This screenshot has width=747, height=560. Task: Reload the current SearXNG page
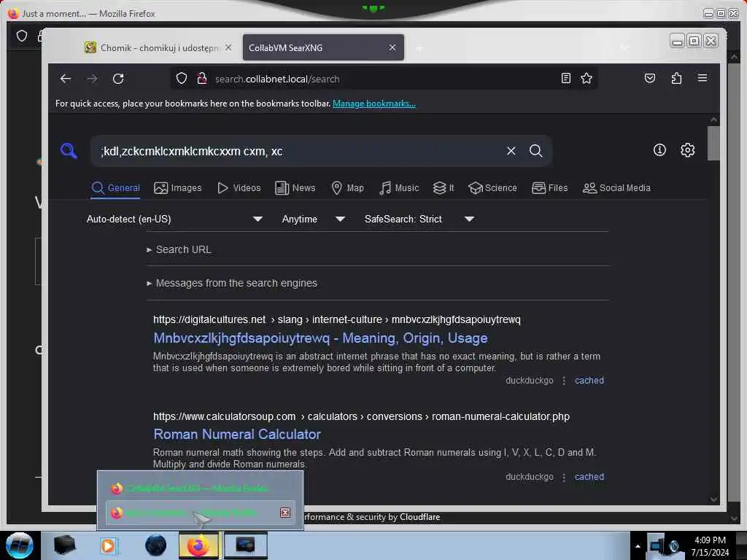tap(118, 79)
